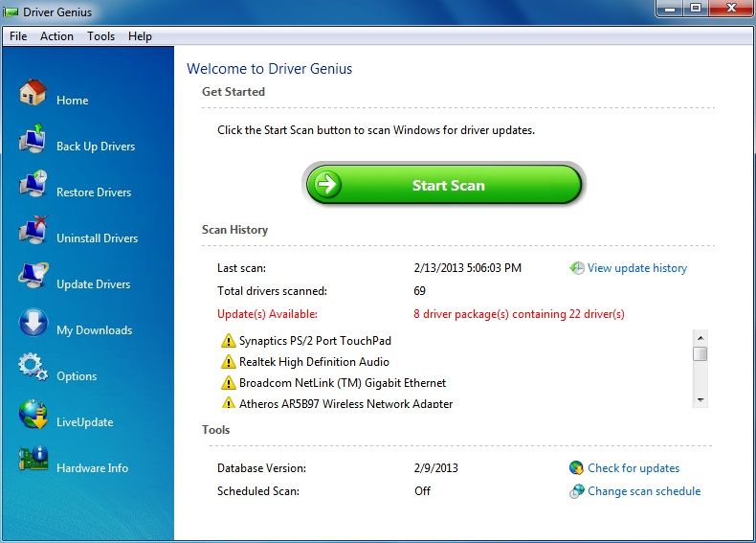Viewport: 756px width, 543px height.
Task: Click warning icon beside Realtek Audio
Action: tap(228, 361)
